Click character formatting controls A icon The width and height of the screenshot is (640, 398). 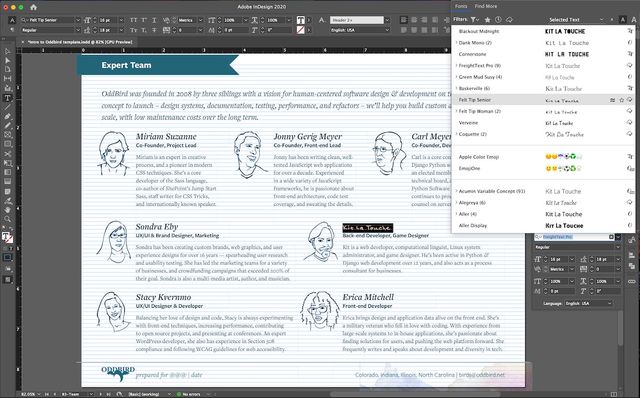(x=12, y=20)
